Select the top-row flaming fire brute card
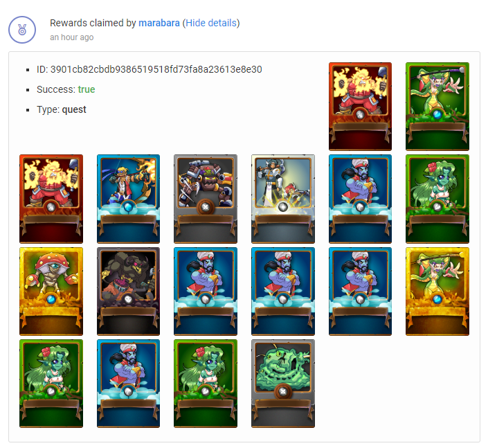 click(x=360, y=107)
